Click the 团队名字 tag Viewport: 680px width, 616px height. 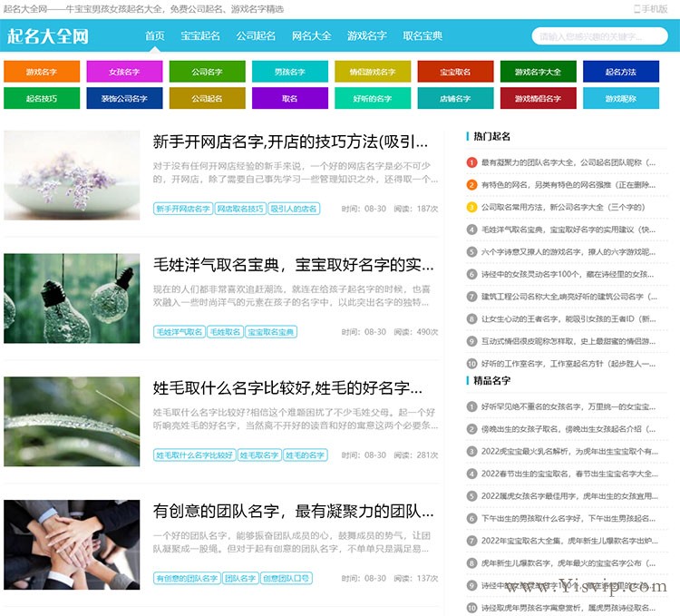point(240,578)
